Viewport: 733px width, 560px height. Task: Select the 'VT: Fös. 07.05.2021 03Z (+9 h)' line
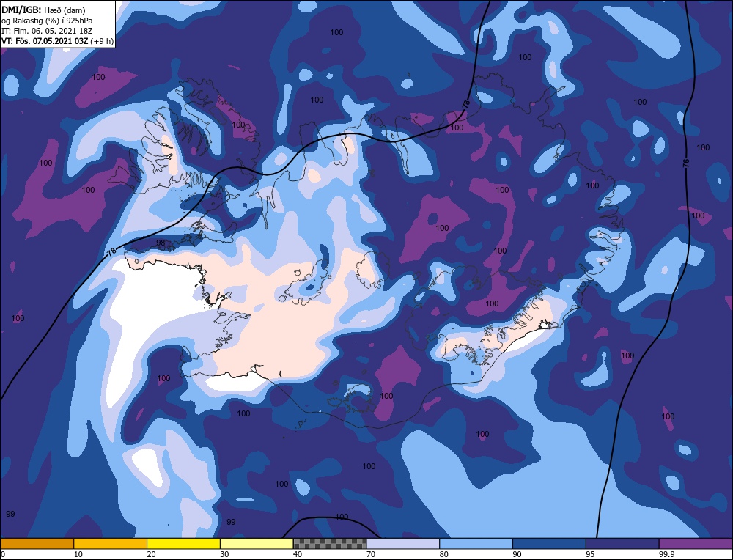point(57,41)
